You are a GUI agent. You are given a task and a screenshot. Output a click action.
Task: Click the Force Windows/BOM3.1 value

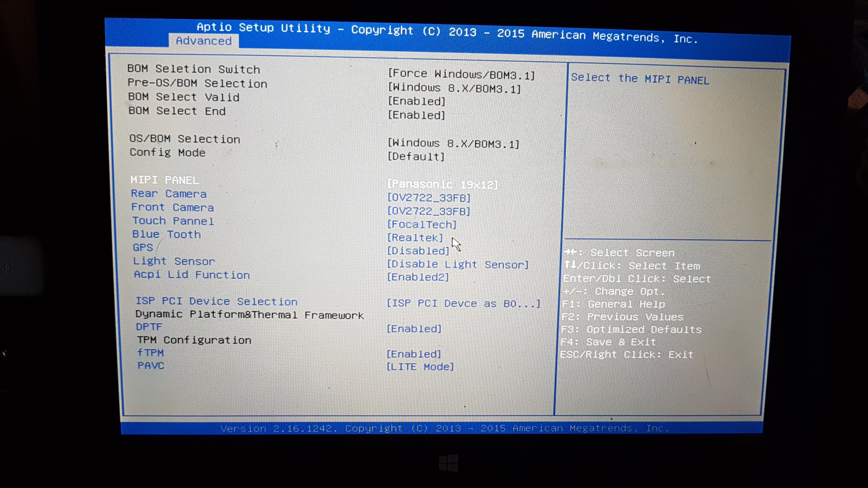pyautogui.click(x=462, y=74)
